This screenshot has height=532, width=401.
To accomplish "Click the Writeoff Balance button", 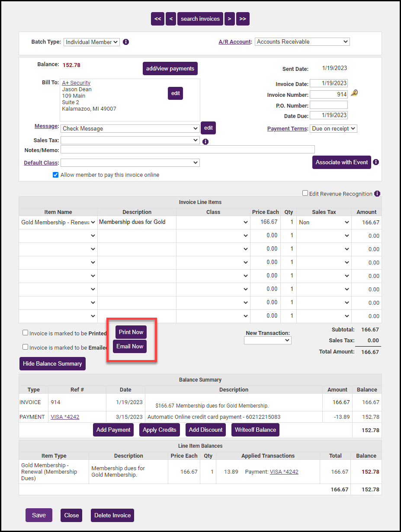I will click(255, 430).
